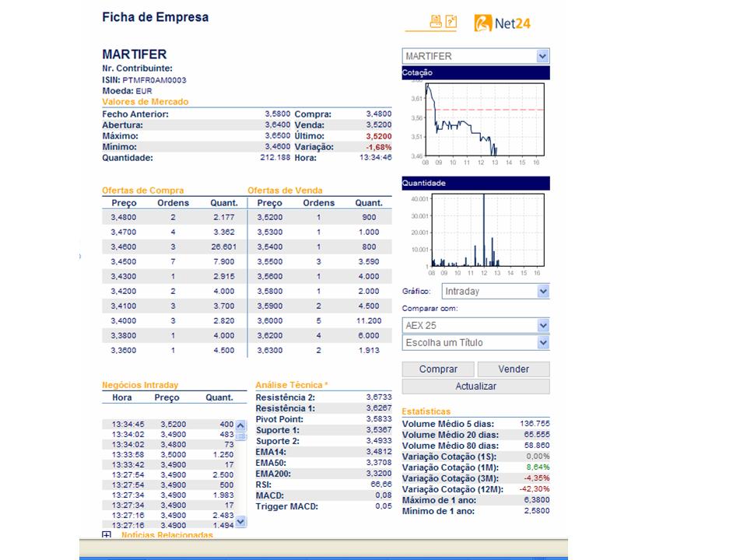The width and height of the screenshot is (747, 560).
Task: Click the Negócios Intraday scrollbar thumb
Action: pyautogui.click(x=240, y=436)
